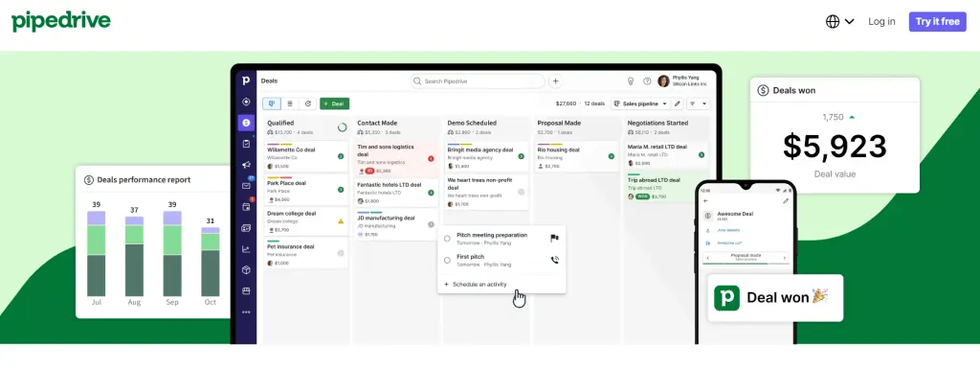Click the Search Pipedrive field

pyautogui.click(x=478, y=81)
